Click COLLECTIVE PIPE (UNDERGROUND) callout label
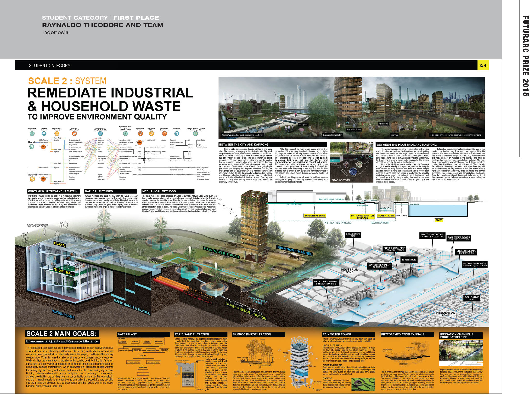 point(466,252)
